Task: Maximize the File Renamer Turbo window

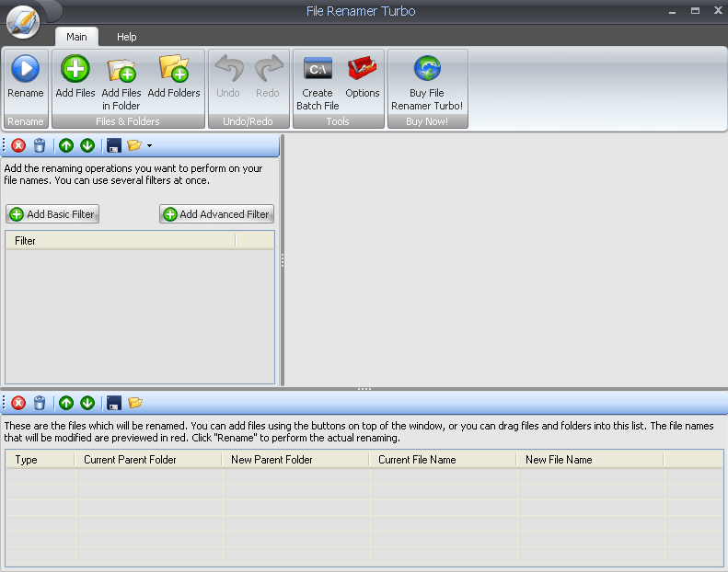Action: pos(695,10)
